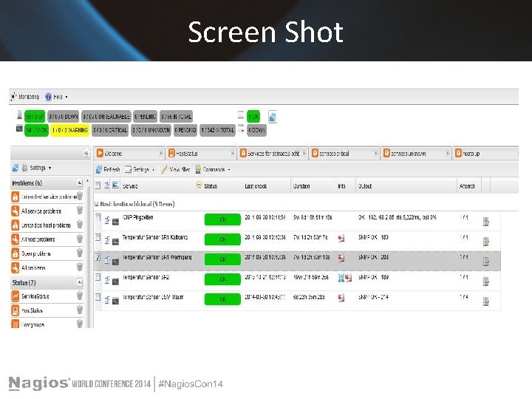The image size is (532, 399).
Task: Click the sidebar refresh icon beside Settings
Action: 16,168
